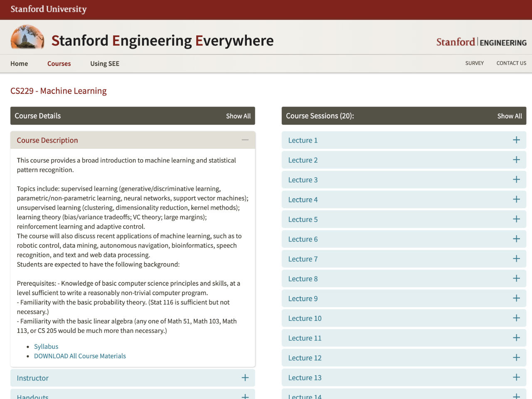Click plus icon on Lecture 8
This screenshot has height=399, width=532.
point(516,278)
